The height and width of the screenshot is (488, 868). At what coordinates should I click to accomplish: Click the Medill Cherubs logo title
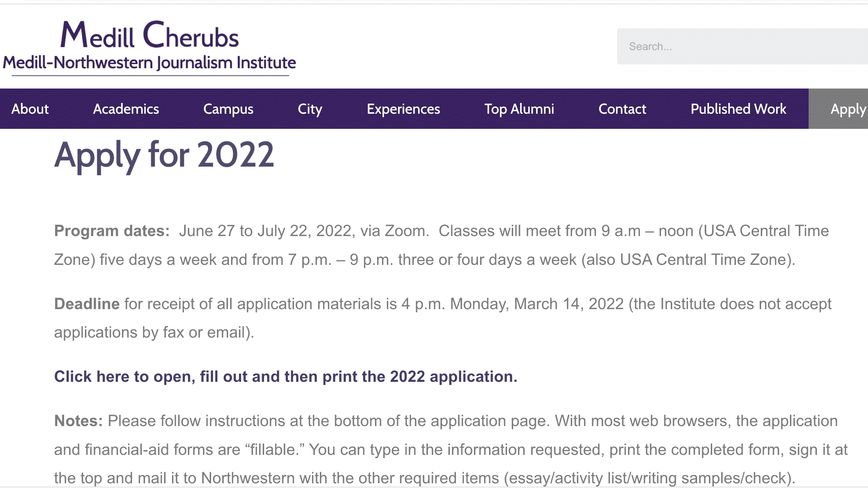pyautogui.click(x=150, y=35)
